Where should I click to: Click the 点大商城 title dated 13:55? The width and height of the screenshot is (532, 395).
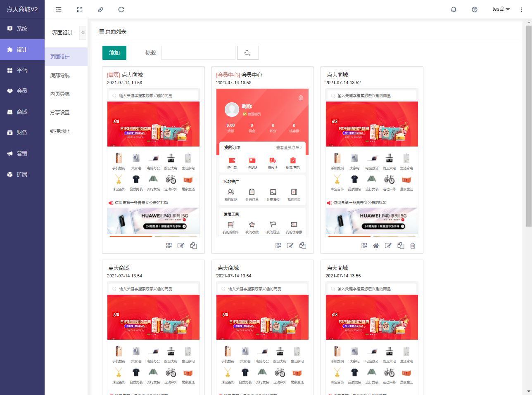click(x=337, y=268)
